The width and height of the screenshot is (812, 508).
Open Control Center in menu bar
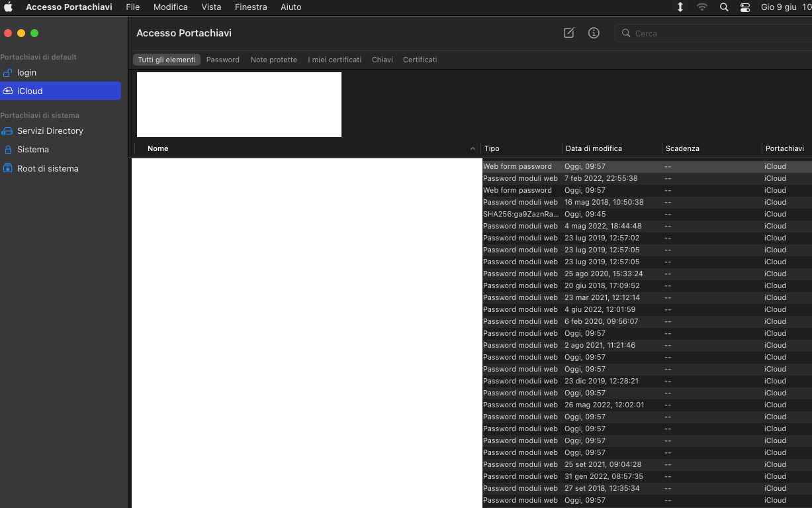(x=745, y=7)
